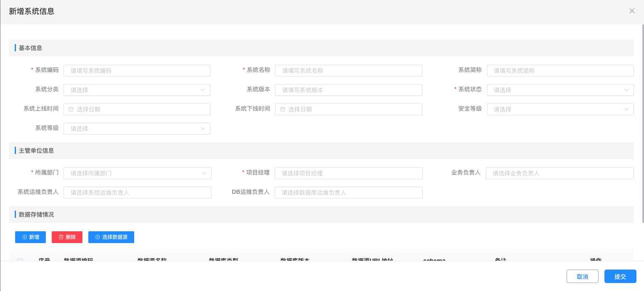Click the 提交 button
Image resolution: width=644 pixels, height=291 pixels.
620,277
